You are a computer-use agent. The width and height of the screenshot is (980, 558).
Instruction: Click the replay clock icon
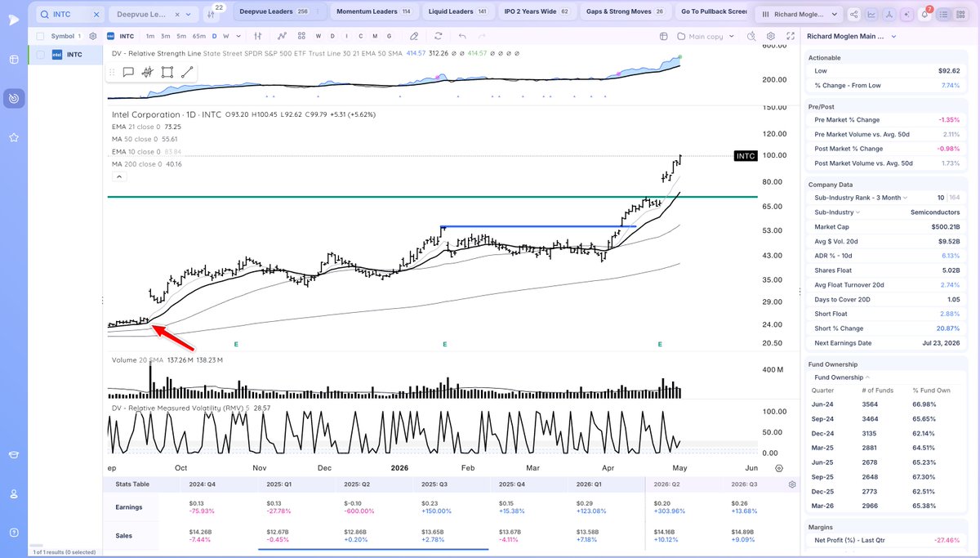pyautogui.click(x=751, y=37)
